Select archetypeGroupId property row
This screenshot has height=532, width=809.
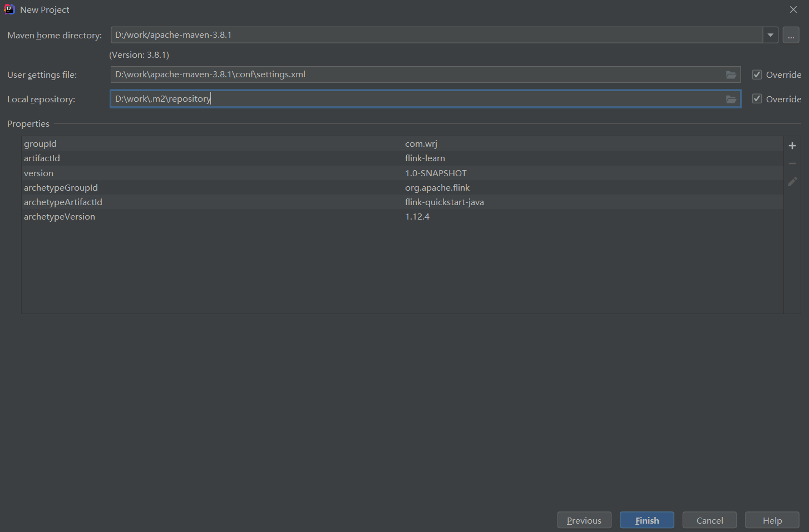(x=402, y=187)
